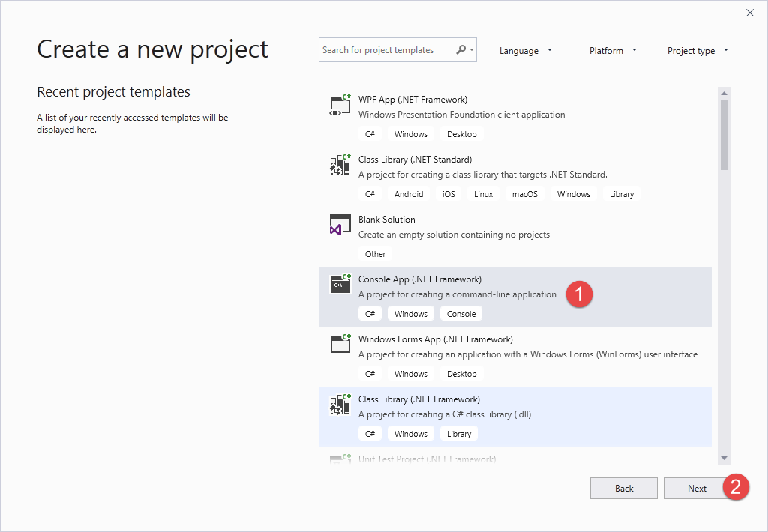The image size is (768, 532).
Task: Select the Unit Test Project icon
Action: pyautogui.click(x=340, y=459)
